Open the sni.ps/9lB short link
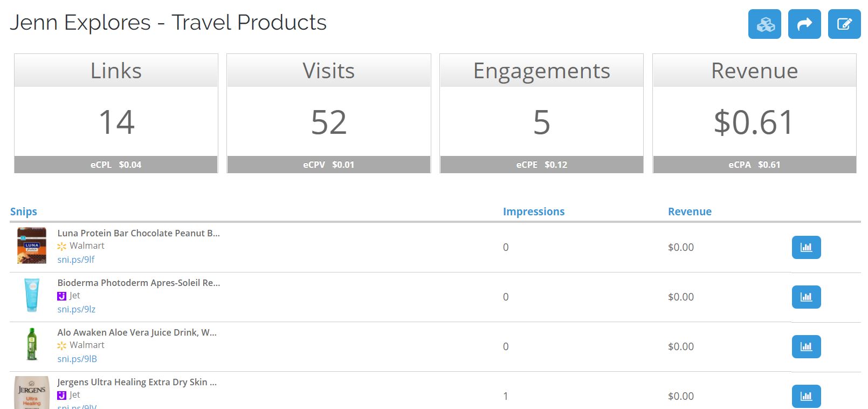This screenshot has height=409, width=868. (x=77, y=359)
